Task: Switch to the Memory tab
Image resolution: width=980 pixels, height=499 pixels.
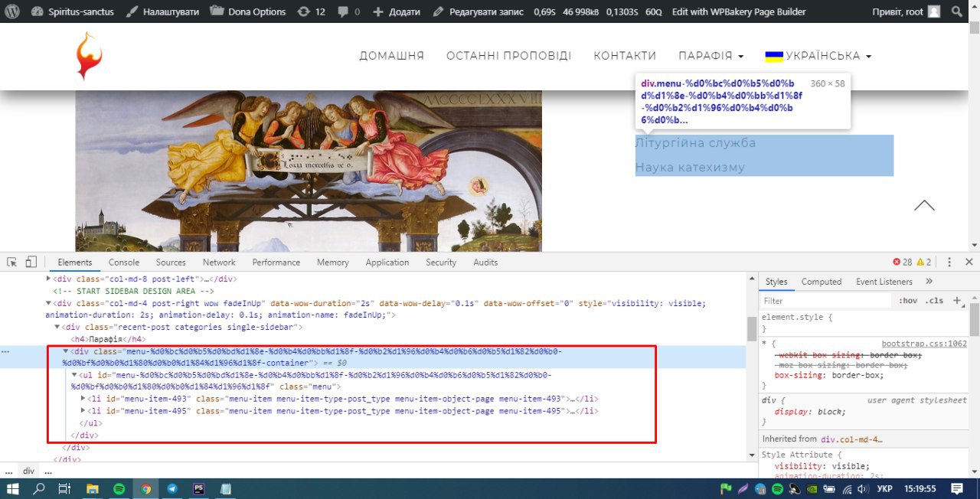Action: pos(333,262)
